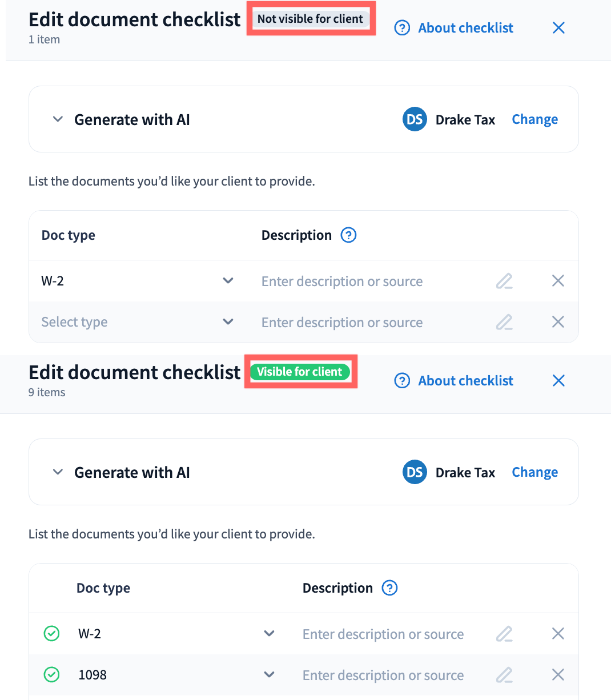Expand Generate with AI in the 9-items checklist
Viewport: 611px width, 700px height.
[x=58, y=473]
